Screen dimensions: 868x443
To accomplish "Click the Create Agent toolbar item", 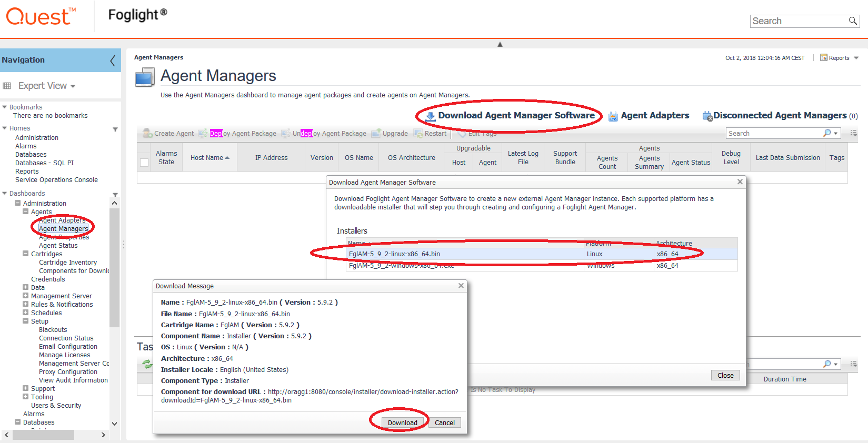I will 168,134.
